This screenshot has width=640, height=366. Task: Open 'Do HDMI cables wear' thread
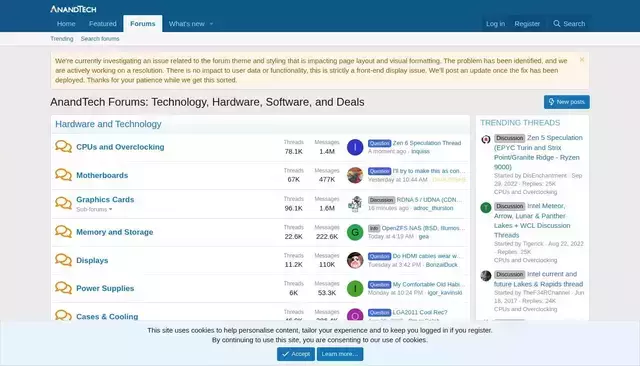tap(427, 256)
